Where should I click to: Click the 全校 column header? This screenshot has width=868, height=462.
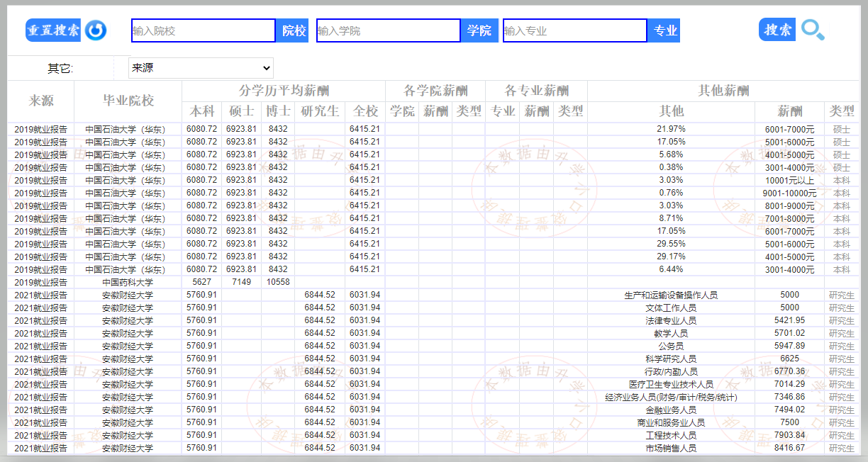pyautogui.click(x=365, y=111)
